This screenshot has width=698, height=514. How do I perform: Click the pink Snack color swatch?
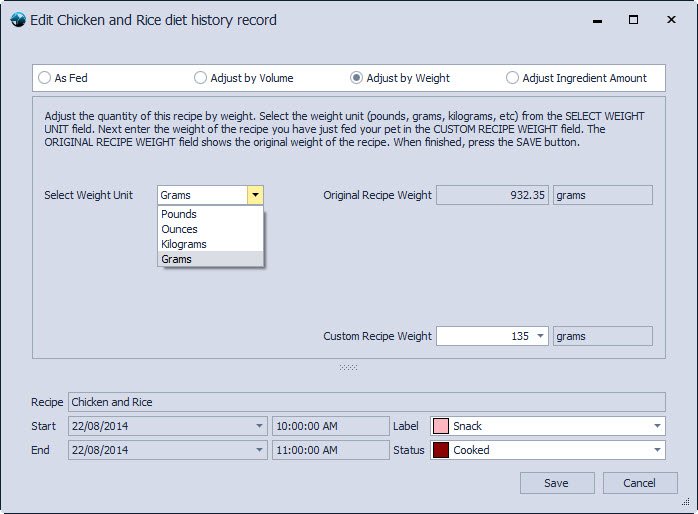pyautogui.click(x=441, y=426)
